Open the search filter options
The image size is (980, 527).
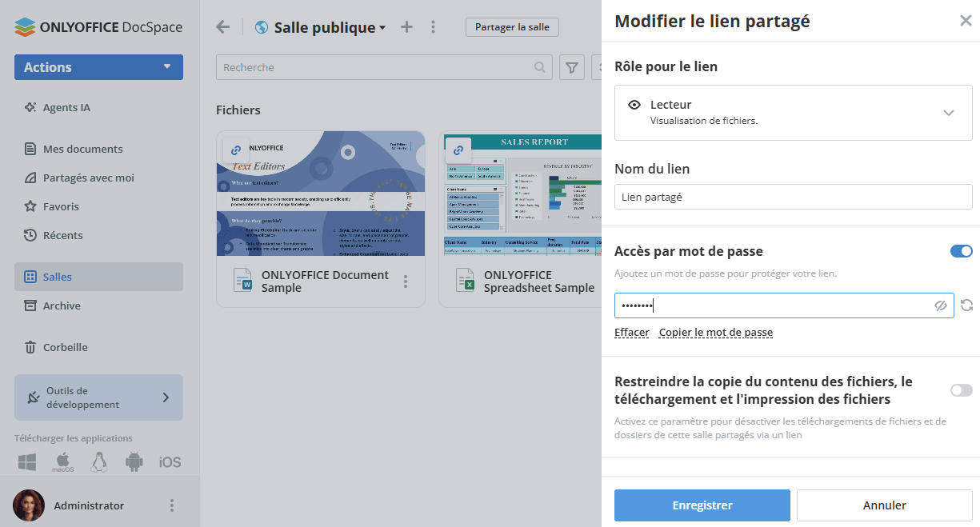tap(571, 67)
